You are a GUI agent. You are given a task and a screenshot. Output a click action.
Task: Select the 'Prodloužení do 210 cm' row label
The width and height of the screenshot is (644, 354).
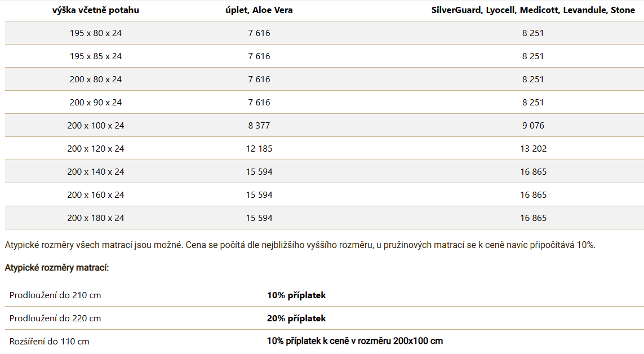[x=55, y=295]
